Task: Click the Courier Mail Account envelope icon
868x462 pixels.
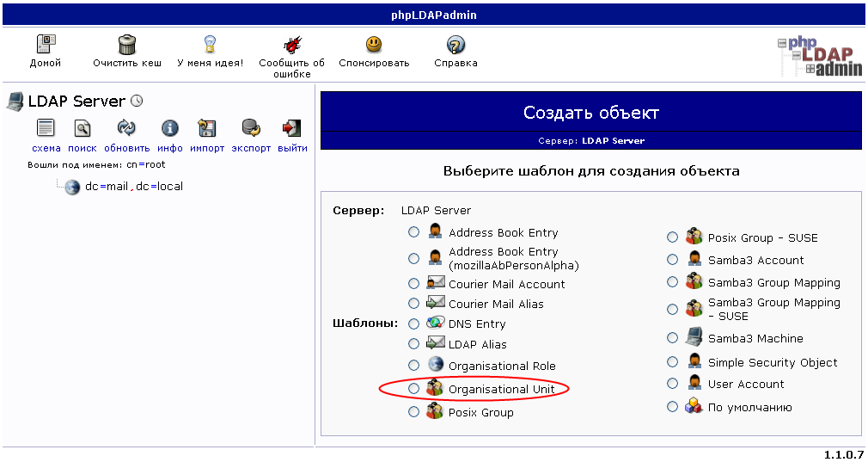Action: point(436,282)
